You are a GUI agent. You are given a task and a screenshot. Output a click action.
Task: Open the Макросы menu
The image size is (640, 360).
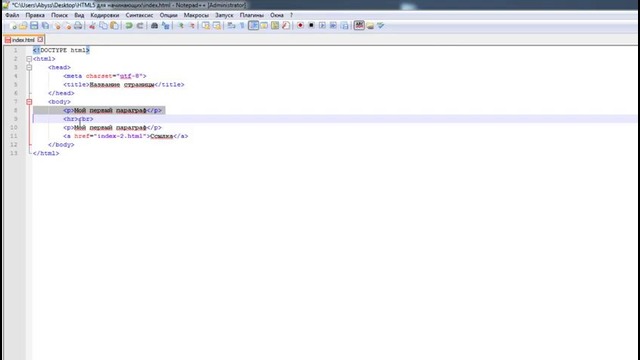196,15
